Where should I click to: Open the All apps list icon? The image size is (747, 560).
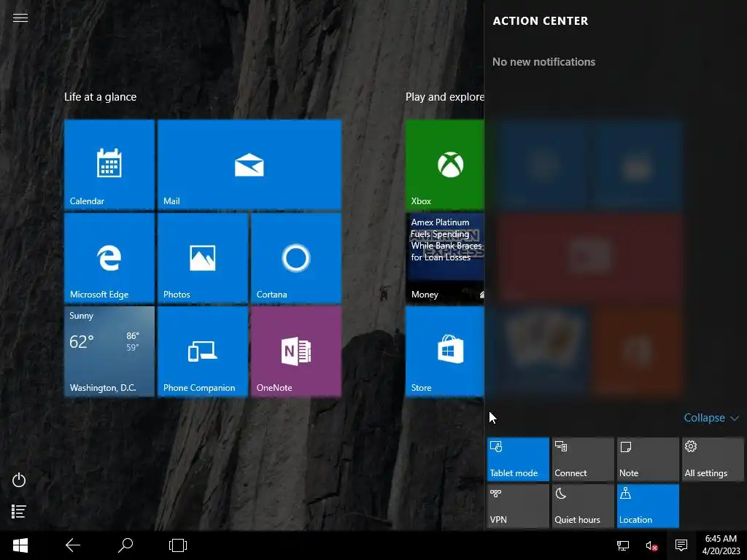pyautogui.click(x=18, y=511)
